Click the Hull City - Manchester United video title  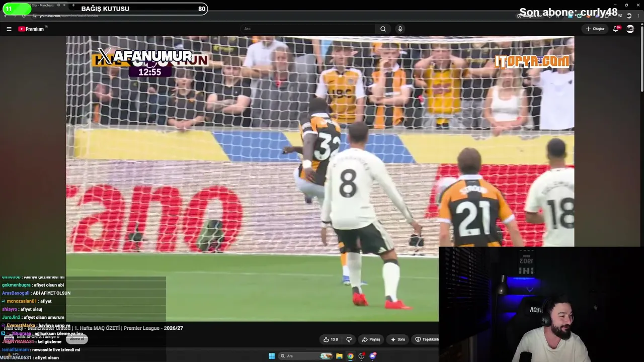(x=94, y=328)
